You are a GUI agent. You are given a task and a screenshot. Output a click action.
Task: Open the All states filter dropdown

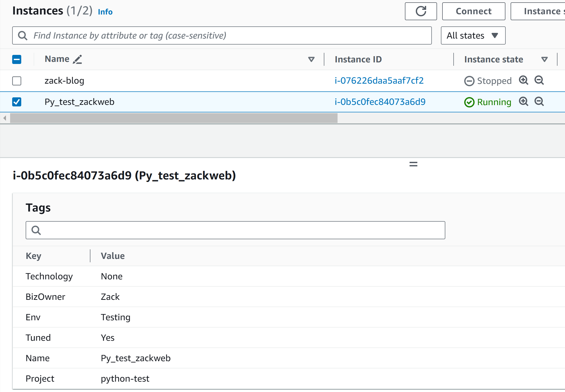click(x=473, y=35)
